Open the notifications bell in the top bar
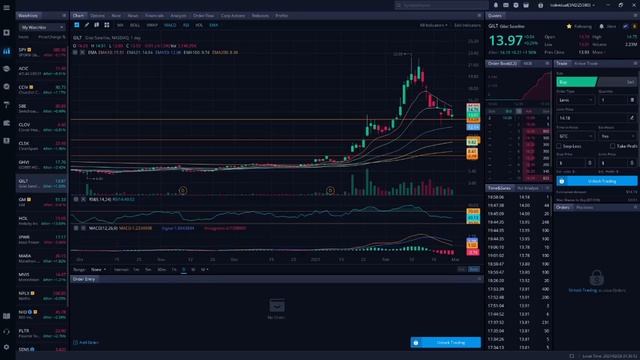The image size is (640, 360). coord(496,5)
